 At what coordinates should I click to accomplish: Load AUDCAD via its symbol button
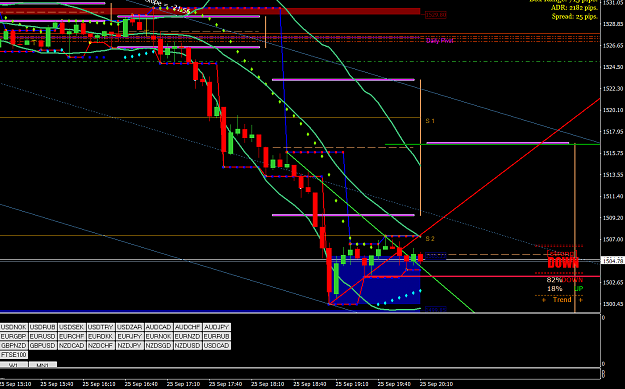click(159, 327)
